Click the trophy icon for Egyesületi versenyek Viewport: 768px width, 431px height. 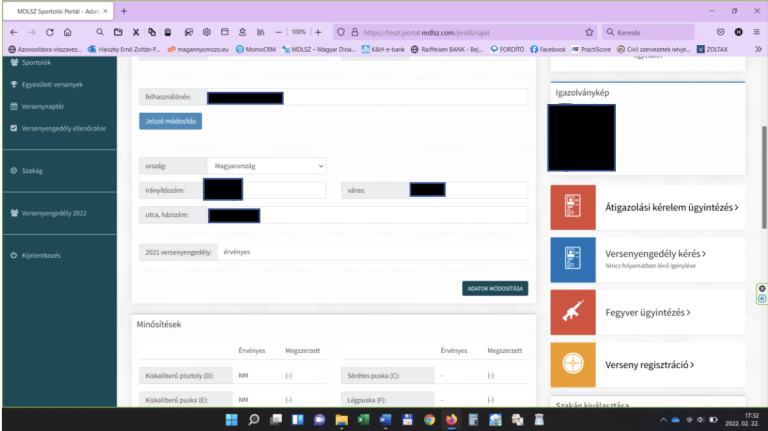click(x=13, y=84)
